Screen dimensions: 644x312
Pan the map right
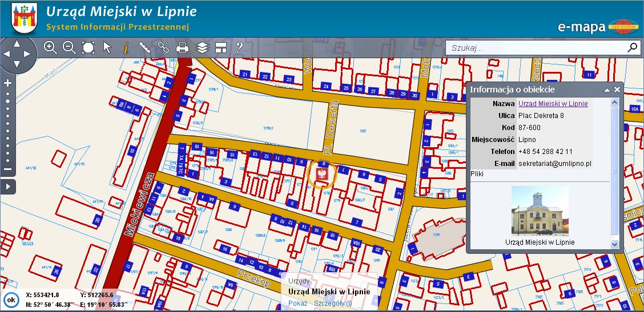pyautogui.click(x=27, y=54)
